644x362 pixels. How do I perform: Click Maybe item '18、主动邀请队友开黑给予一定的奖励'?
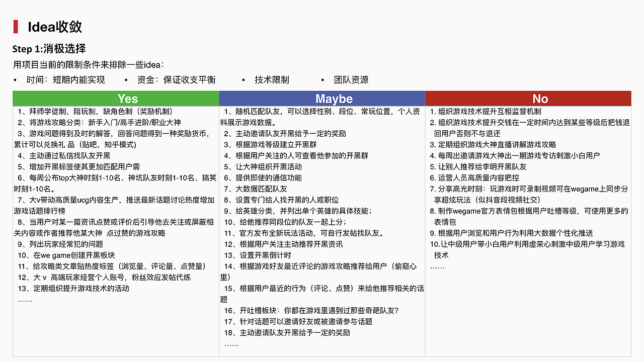(x=287, y=333)
